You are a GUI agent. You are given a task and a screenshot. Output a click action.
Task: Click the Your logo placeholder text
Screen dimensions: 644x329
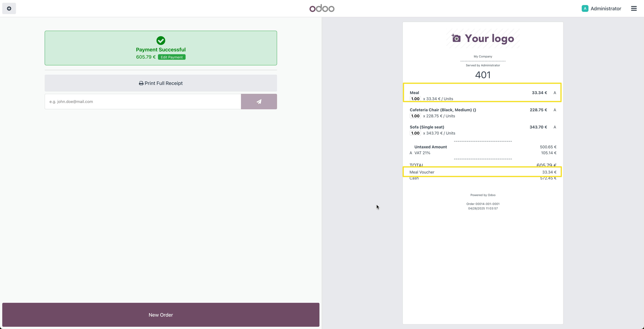(x=489, y=38)
